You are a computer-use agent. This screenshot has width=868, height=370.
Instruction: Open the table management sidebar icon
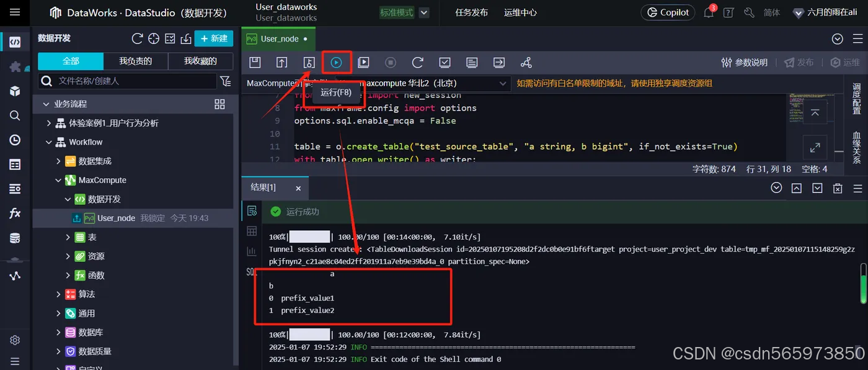pyautogui.click(x=15, y=165)
